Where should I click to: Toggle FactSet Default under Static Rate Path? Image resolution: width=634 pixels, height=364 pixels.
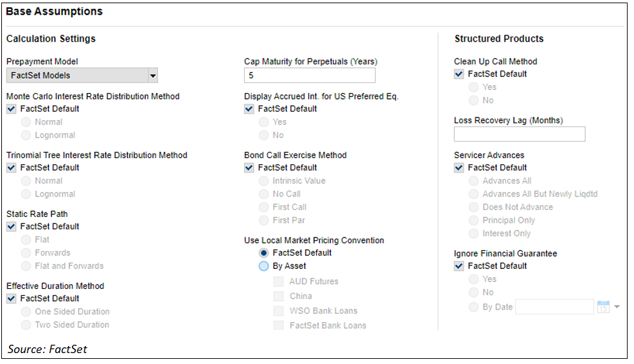tap(12, 227)
